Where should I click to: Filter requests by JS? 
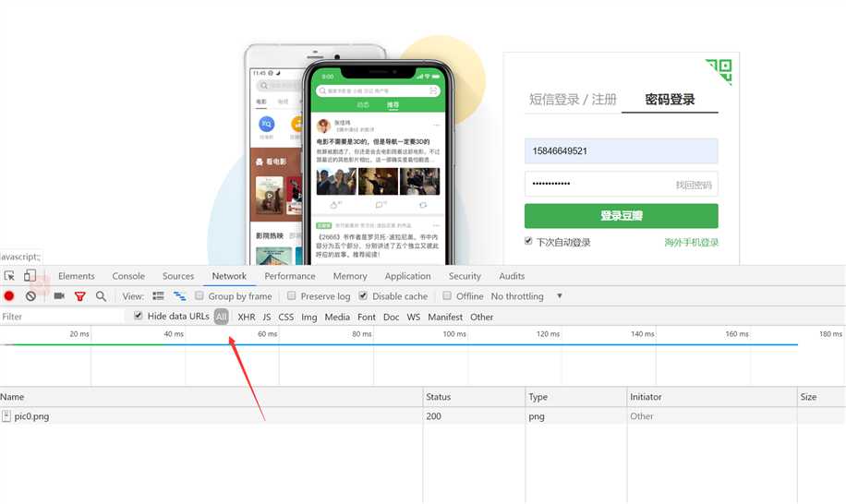pyautogui.click(x=267, y=317)
